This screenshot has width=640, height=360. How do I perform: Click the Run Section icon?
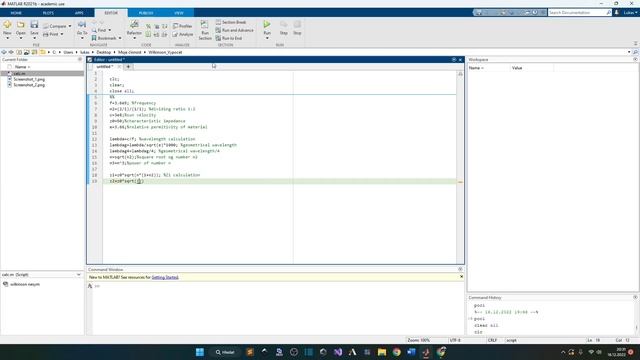tap(204, 25)
